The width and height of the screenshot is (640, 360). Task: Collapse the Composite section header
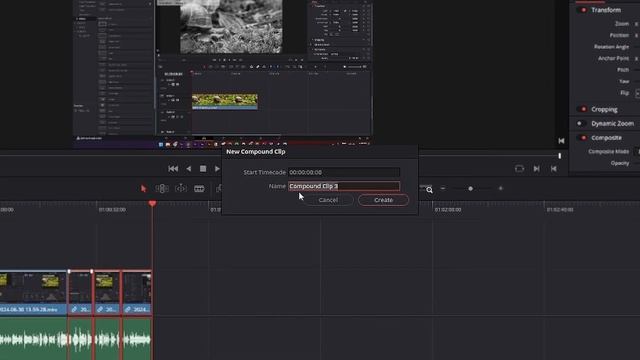point(607,138)
